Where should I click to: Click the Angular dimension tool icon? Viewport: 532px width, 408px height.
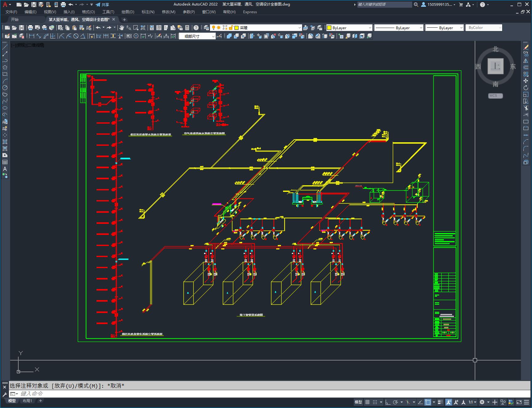pos(83,36)
